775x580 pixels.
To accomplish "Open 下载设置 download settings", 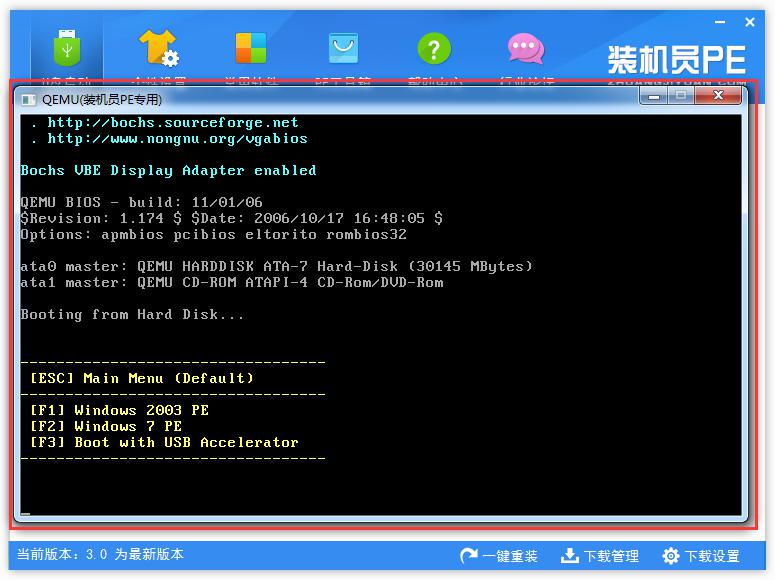I will coord(701,556).
